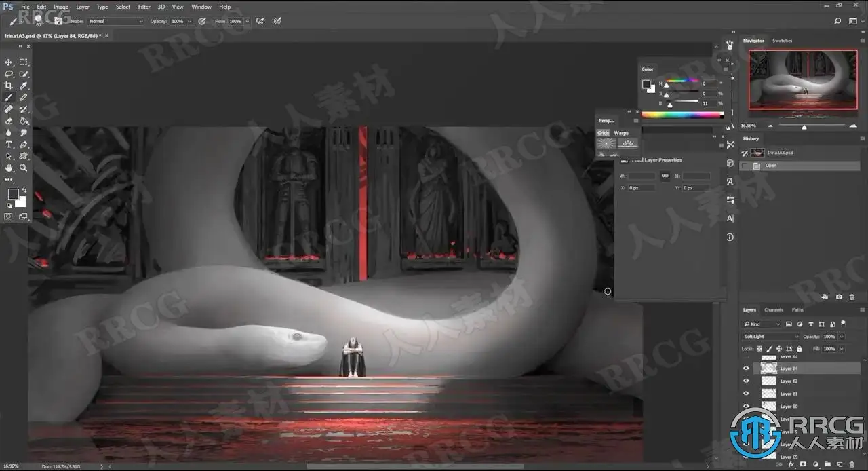Select the Lasso tool
This screenshot has width=868, height=471.
coord(9,74)
